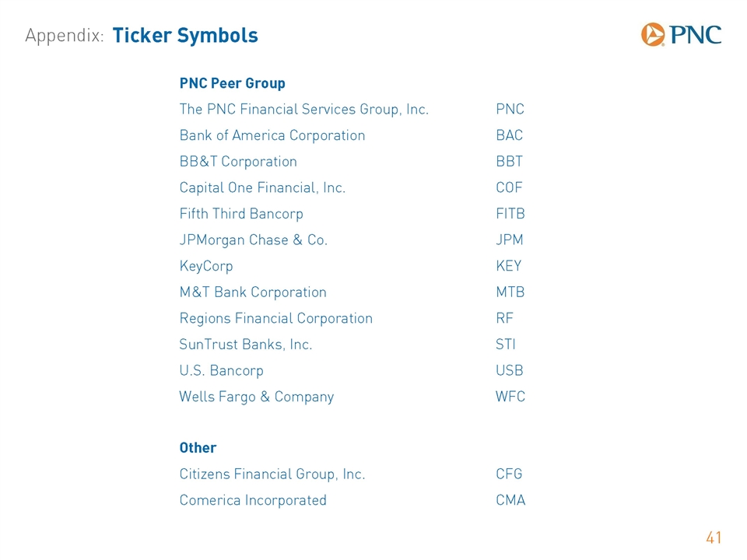Select the PNC Peer Group heading
Image resolution: width=747 pixels, height=560 pixels.
coord(233,83)
